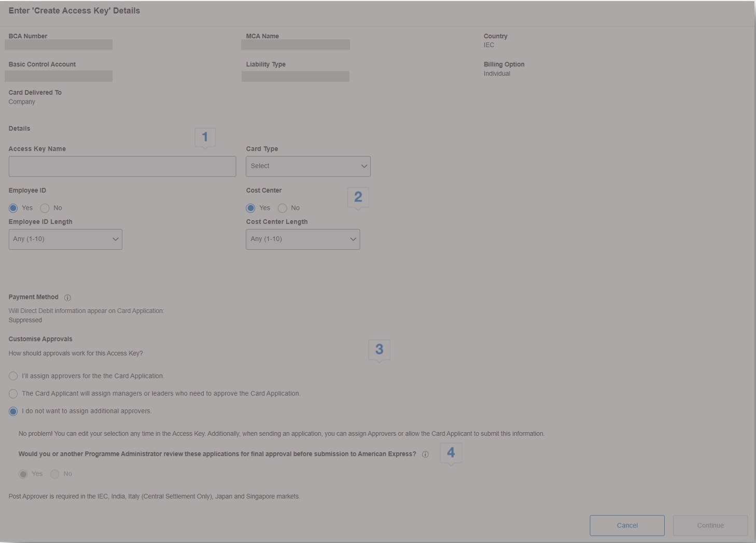
Task: Expand the Cost Center Length dropdown
Action: [303, 239]
